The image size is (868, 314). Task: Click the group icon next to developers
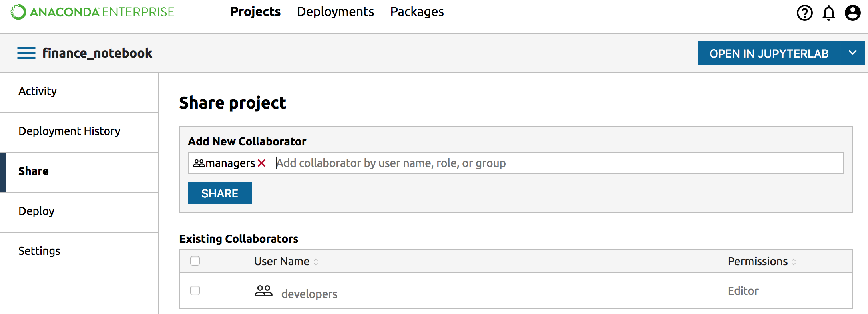[x=263, y=291]
